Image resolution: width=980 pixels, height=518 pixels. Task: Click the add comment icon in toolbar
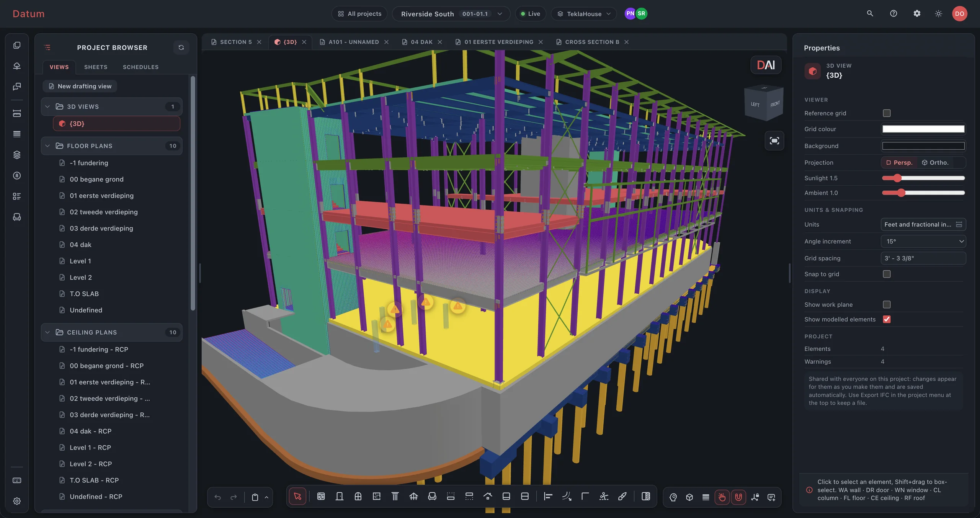771,497
